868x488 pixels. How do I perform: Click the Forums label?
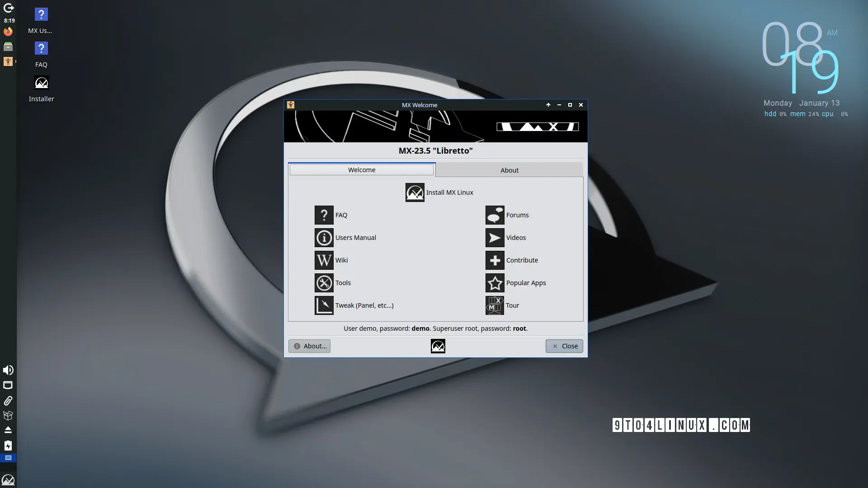[x=517, y=215]
